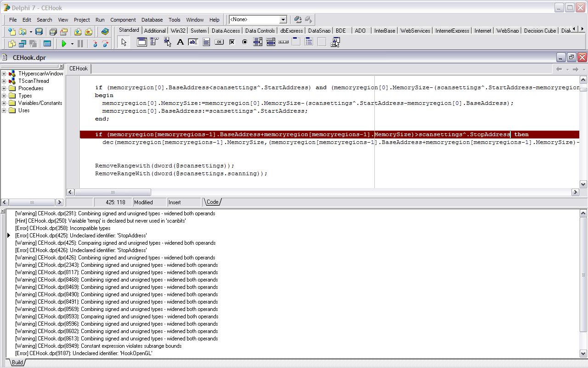The width and height of the screenshot is (588, 368).
Task: Open the Help contents book icon
Action: click(105, 32)
